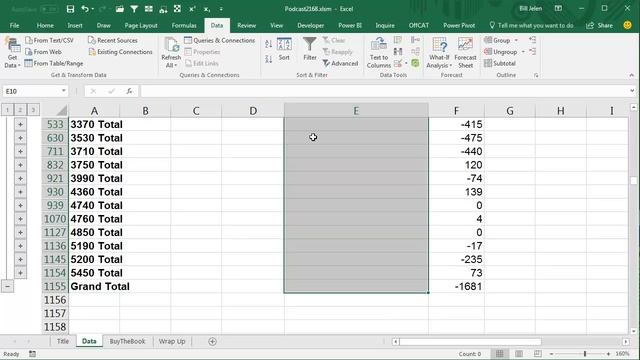
Task: Click the From Web button
Action: pos(43,52)
